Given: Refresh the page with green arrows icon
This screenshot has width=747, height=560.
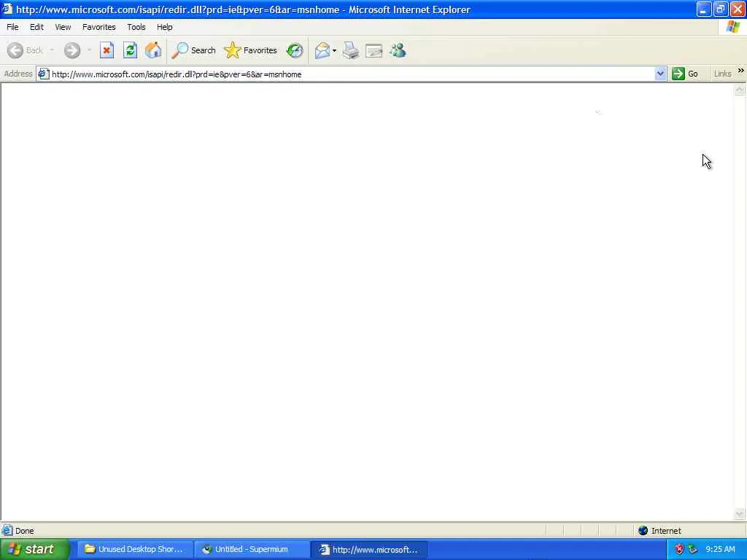Looking at the screenshot, I should 130,50.
